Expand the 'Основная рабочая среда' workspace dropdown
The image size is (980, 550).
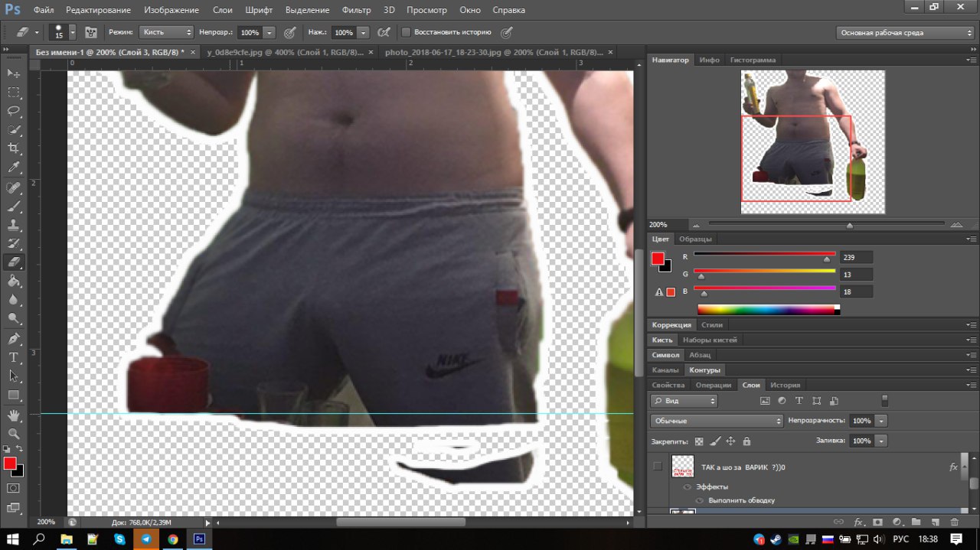[x=904, y=33]
